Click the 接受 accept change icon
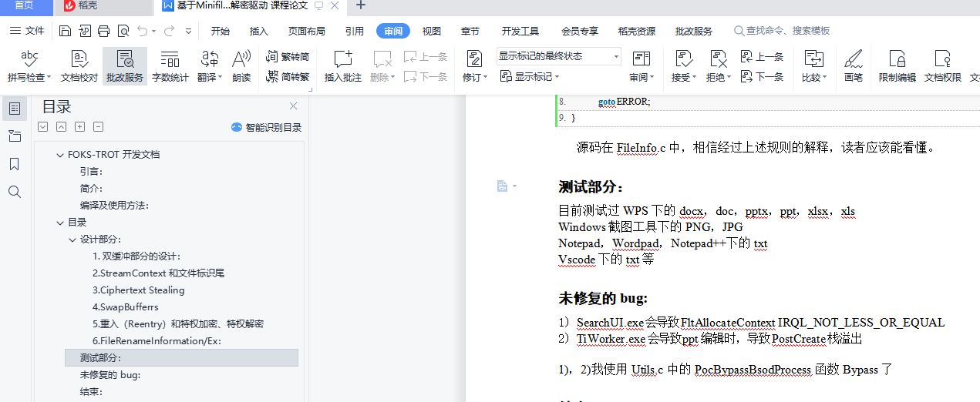The width and height of the screenshot is (980, 402). click(683, 58)
